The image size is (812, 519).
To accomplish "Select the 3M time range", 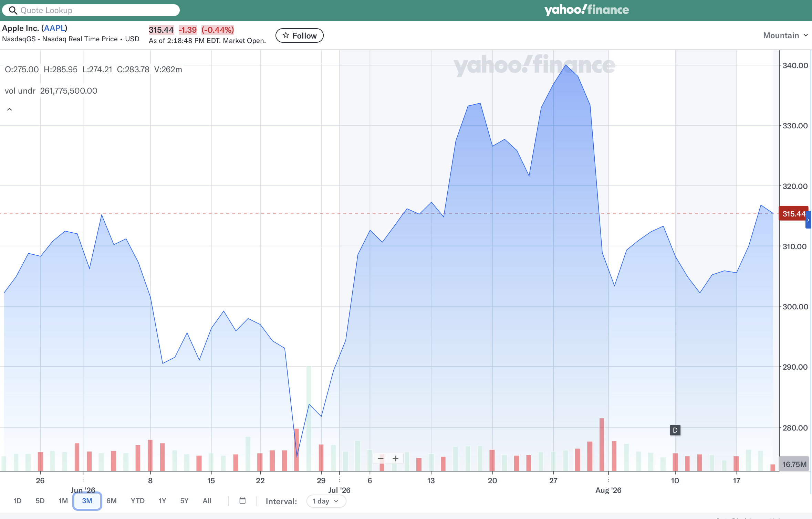I will pyautogui.click(x=87, y=501).
